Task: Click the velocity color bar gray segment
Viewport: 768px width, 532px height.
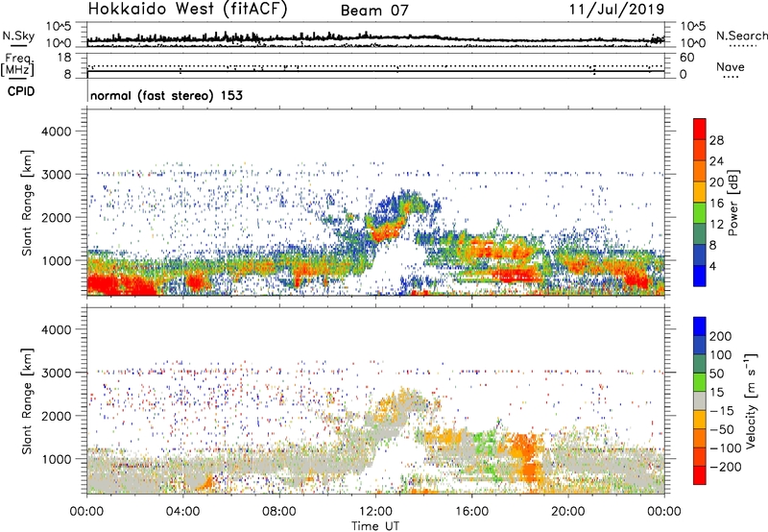Action: [700, 400]
